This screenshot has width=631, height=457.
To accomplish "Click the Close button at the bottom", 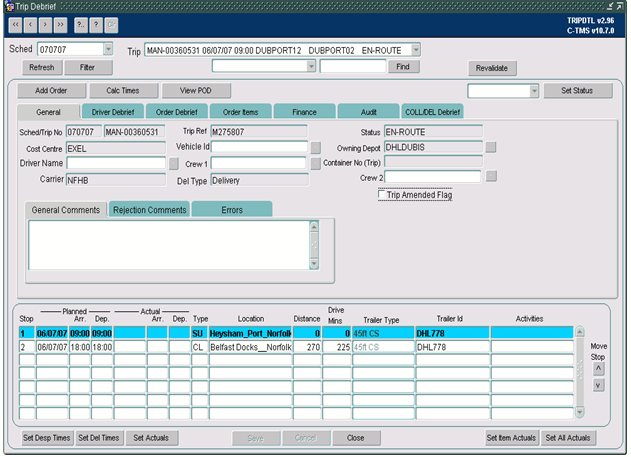I will [356, 438].
